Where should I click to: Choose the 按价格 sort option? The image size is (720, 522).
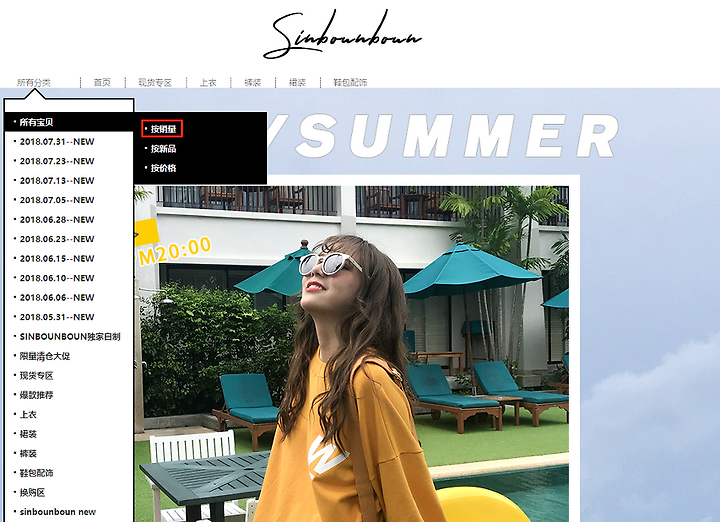click(x=163, y=168)
